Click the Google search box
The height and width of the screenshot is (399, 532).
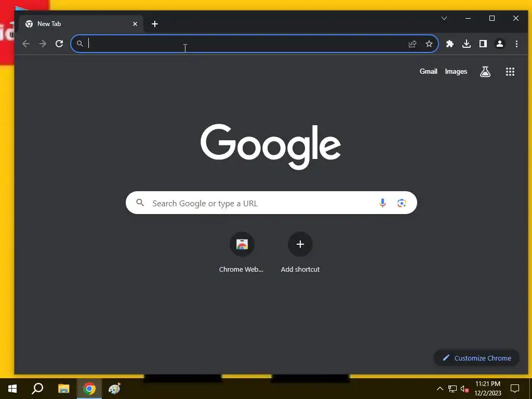(x=271, y=203)
